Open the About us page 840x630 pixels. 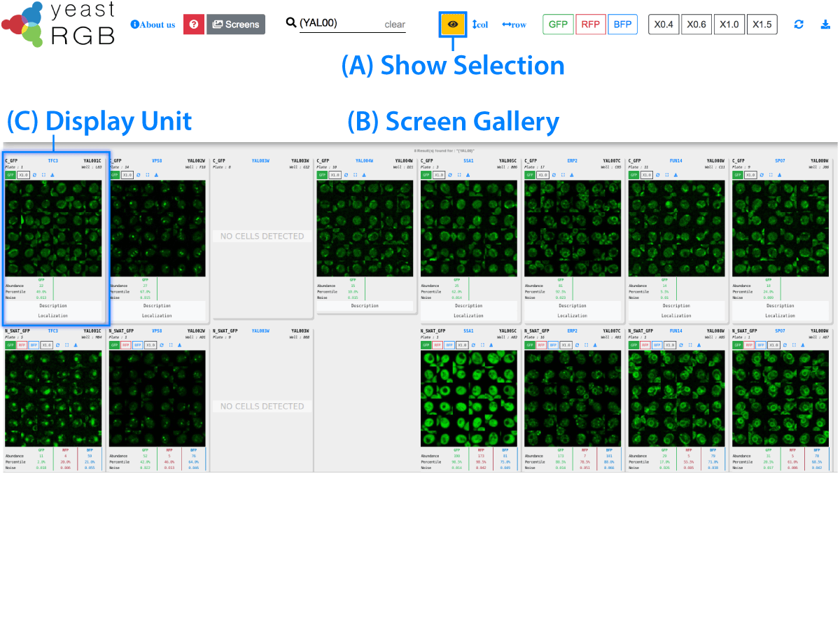click(x=153, y=24)
